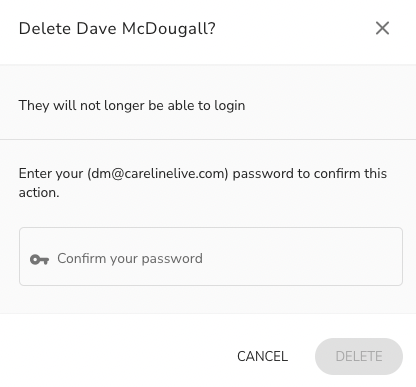This screenshot has height=387, width=416.
Task: Click the word "Delete" in dialog title
Action: [x=45, y=28]
